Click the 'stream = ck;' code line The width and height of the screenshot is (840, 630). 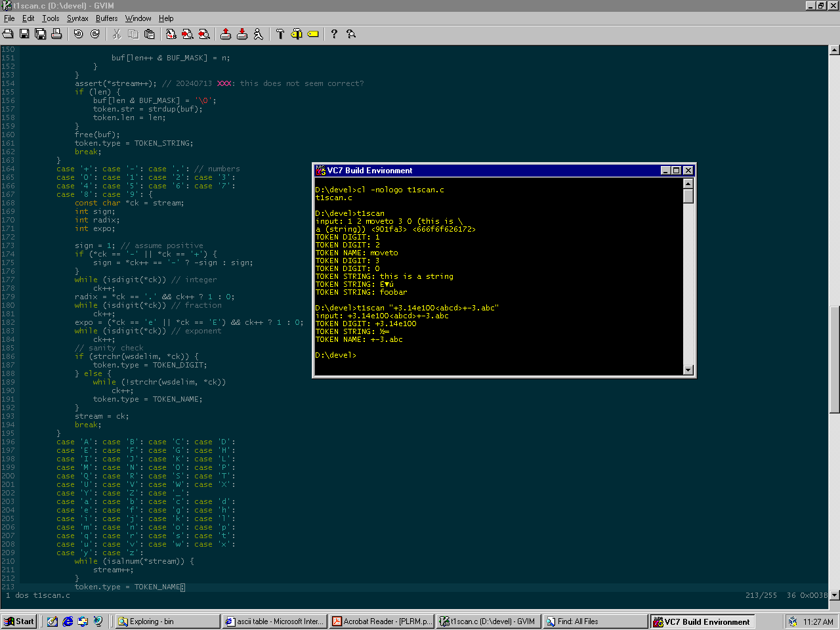(x=102, y=416)
